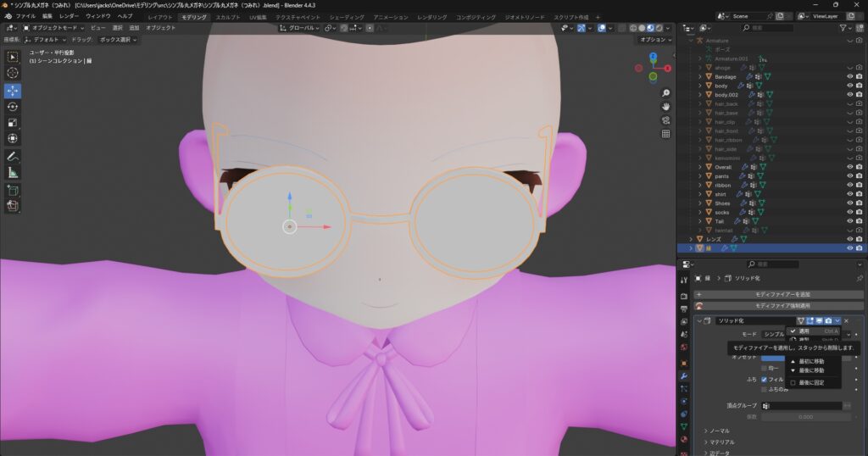Toggle eye icon for pants

(x=849, y=176)
